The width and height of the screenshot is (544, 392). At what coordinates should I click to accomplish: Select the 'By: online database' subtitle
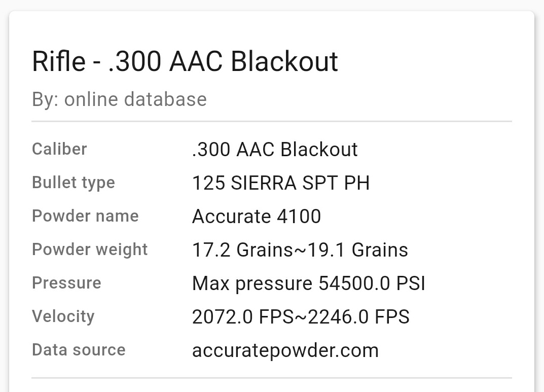click(119, 99)
